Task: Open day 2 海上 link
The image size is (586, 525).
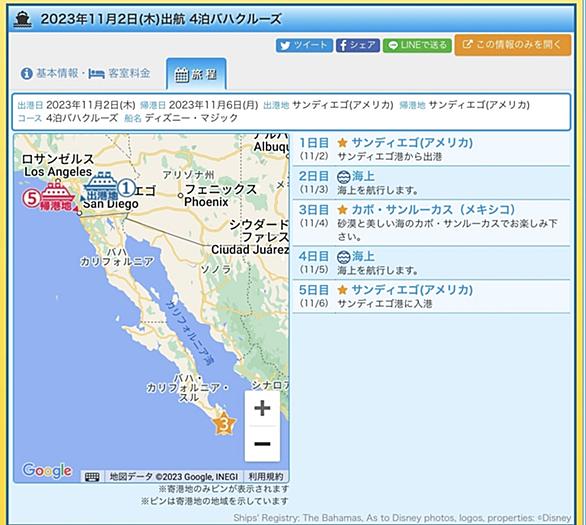Action: tap(363, 176)
